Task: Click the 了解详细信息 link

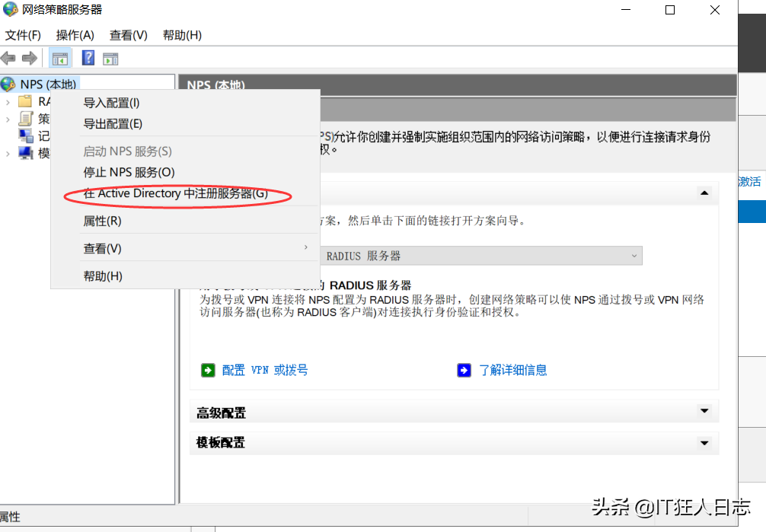Action: 513,371
